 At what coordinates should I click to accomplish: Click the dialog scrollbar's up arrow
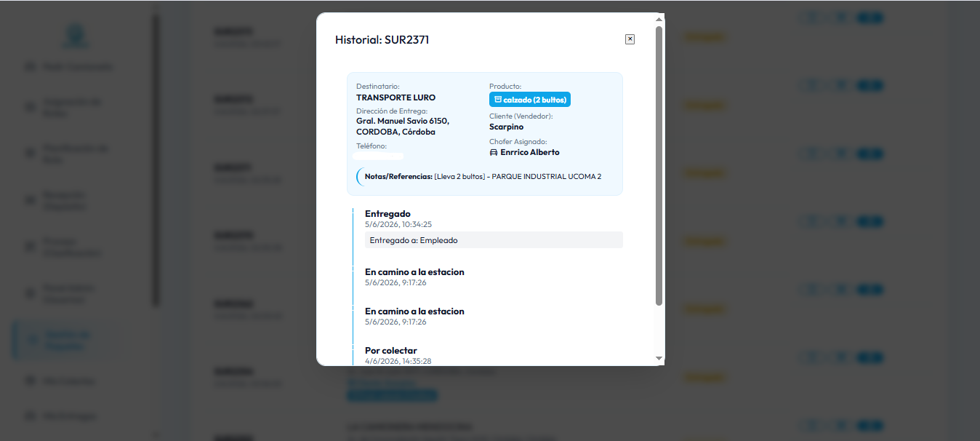click(x=659, y=20)
